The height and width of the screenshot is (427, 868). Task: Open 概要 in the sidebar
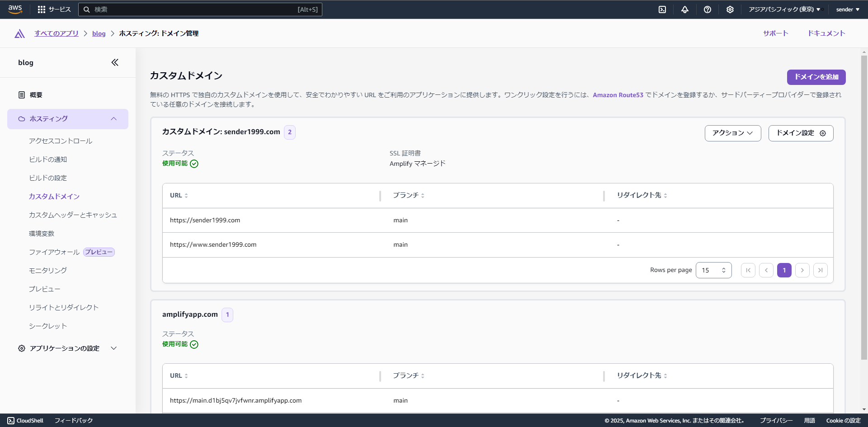[36, 95]
